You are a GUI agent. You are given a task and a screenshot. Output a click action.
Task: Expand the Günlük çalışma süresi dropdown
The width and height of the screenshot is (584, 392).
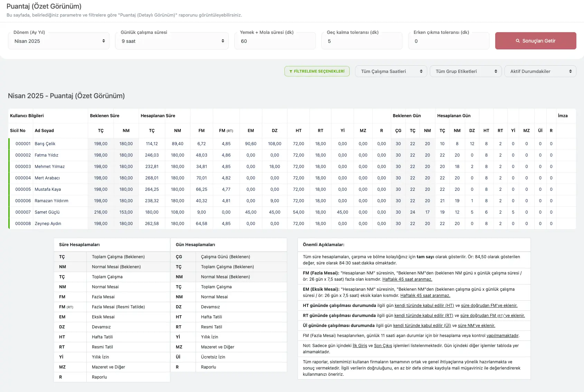point(172,41)
